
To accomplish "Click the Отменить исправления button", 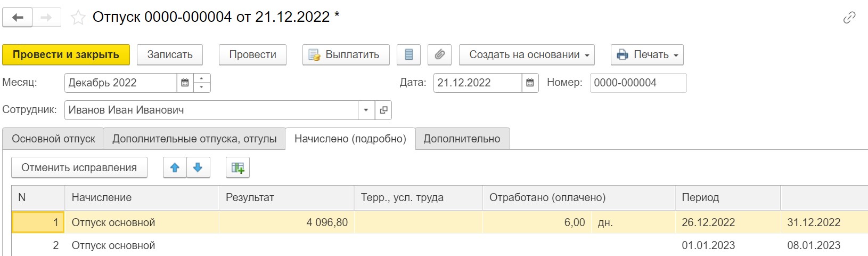I will [79, 167].
